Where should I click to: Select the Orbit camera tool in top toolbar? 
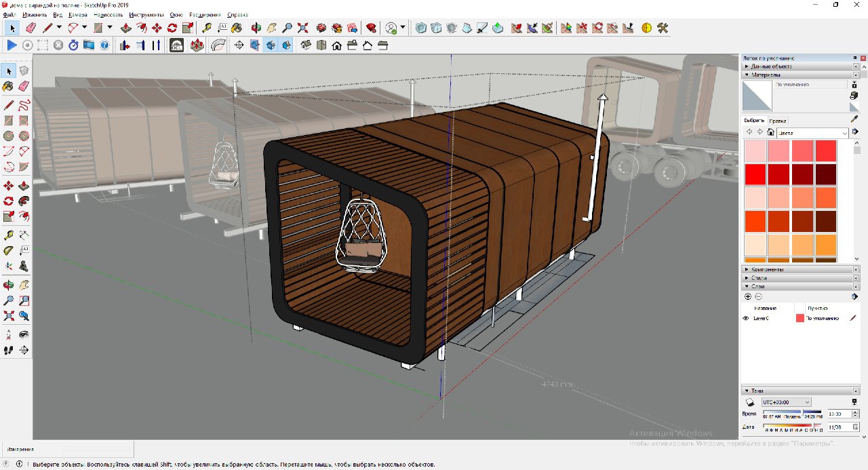point(256,28)
